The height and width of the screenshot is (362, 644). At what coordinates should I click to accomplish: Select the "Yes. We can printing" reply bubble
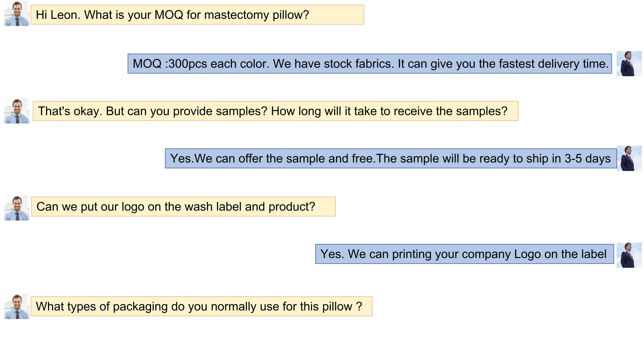coord(464,254)
